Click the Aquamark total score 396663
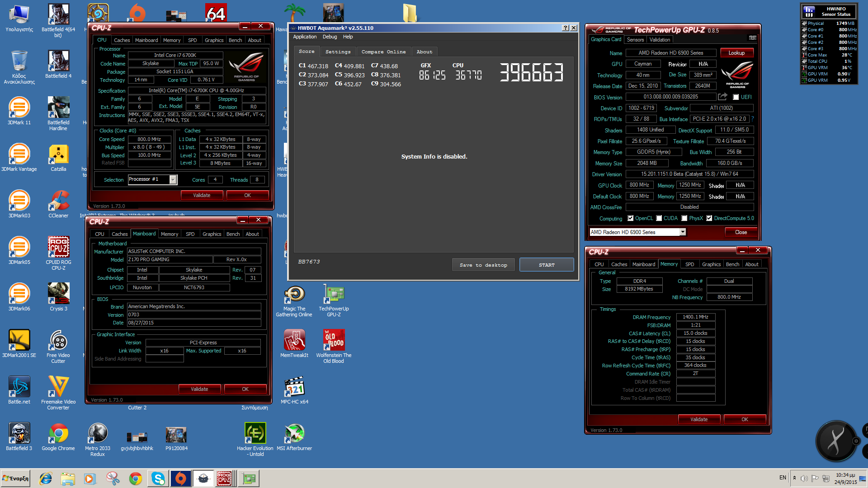 531,72
